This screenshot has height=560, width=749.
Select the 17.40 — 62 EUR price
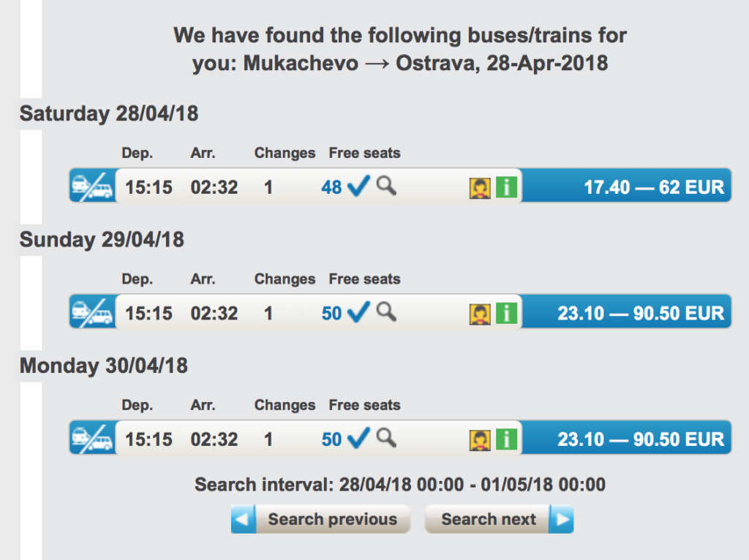(x=653, y=188)
